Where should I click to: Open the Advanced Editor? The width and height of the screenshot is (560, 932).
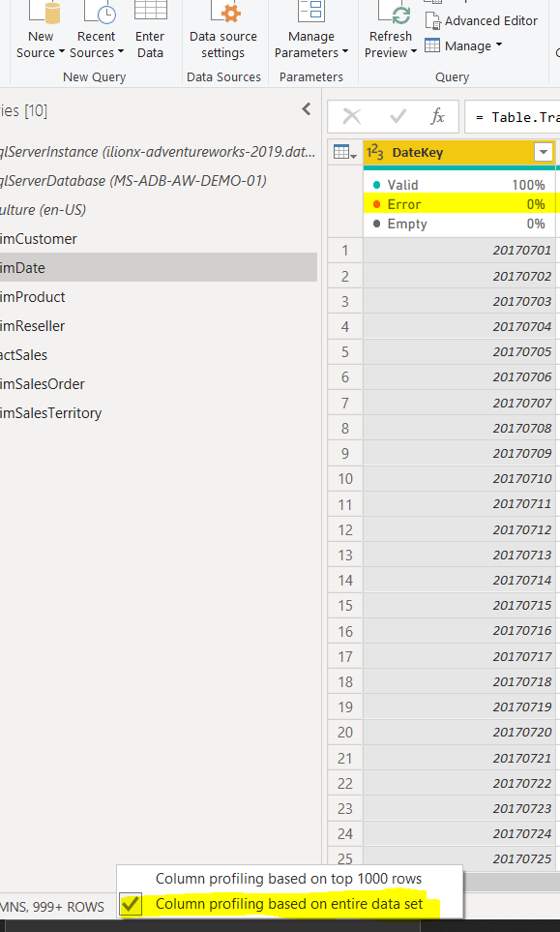point(482,20)
